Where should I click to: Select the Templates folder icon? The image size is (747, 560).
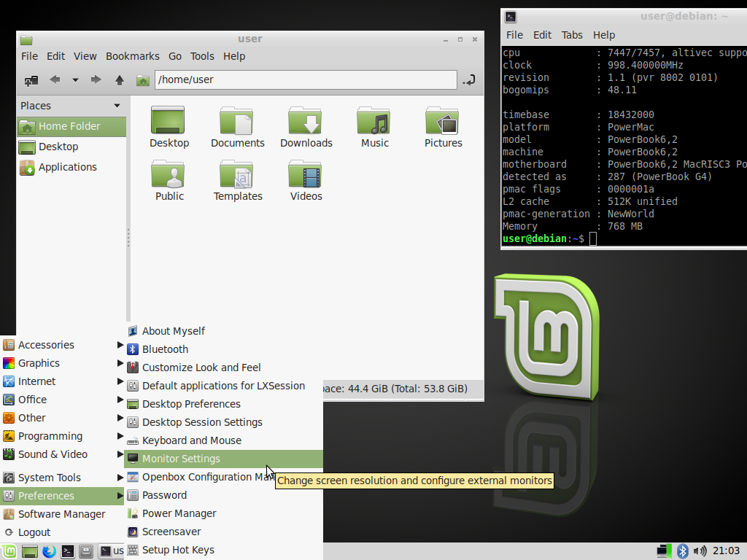pyautogui.click(x=237, y=181)
